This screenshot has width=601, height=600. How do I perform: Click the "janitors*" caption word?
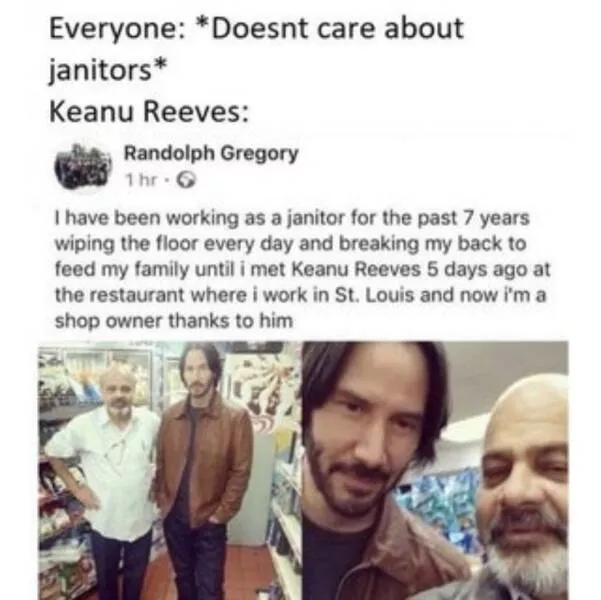tap(108, 70)
